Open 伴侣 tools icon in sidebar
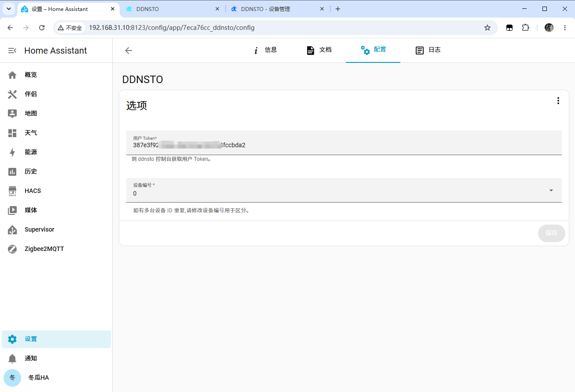Screen dimensions: 575x392 (12, 94)
